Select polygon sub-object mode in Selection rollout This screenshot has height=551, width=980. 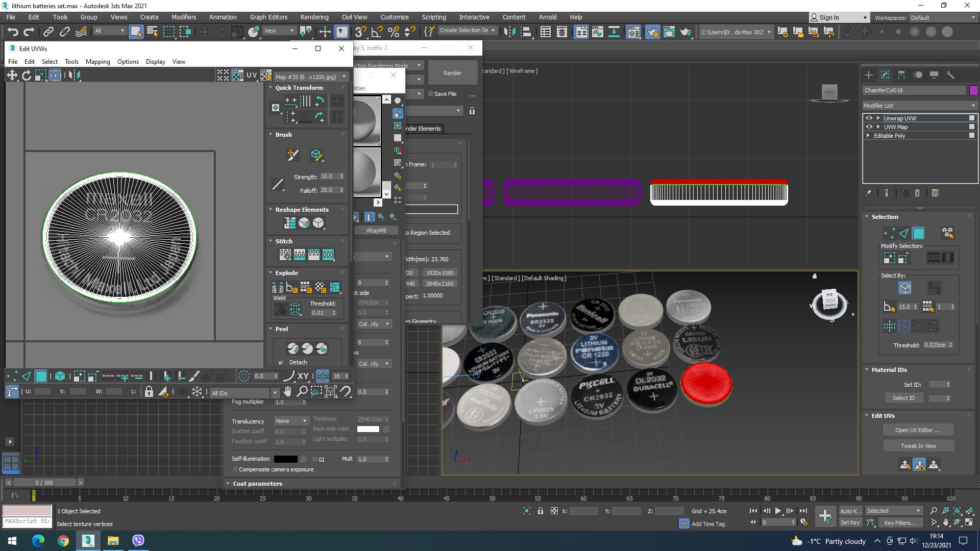(918, 233)
